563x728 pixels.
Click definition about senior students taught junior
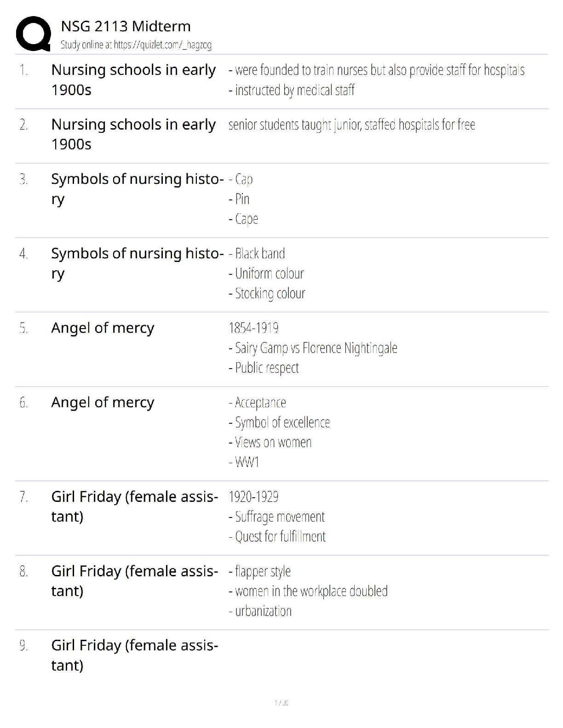(351, 125)
